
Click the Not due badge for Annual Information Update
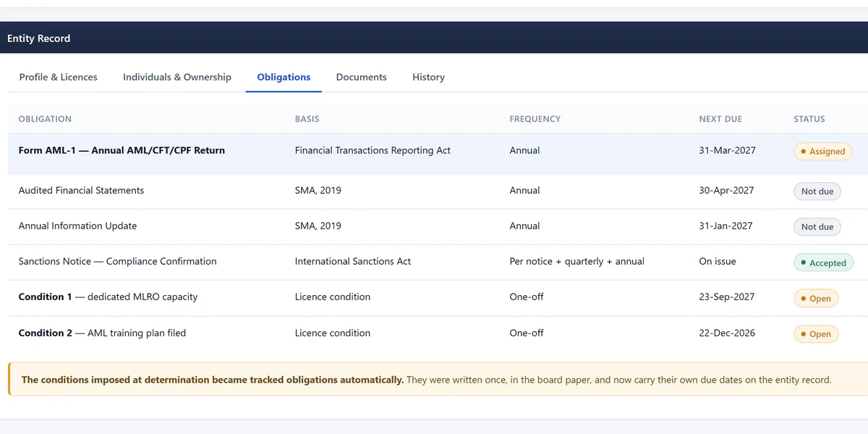817,226
